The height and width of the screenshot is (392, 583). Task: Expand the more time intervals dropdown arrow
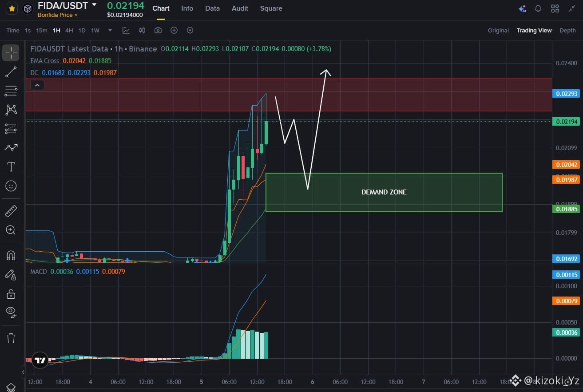tap(110, 30)
